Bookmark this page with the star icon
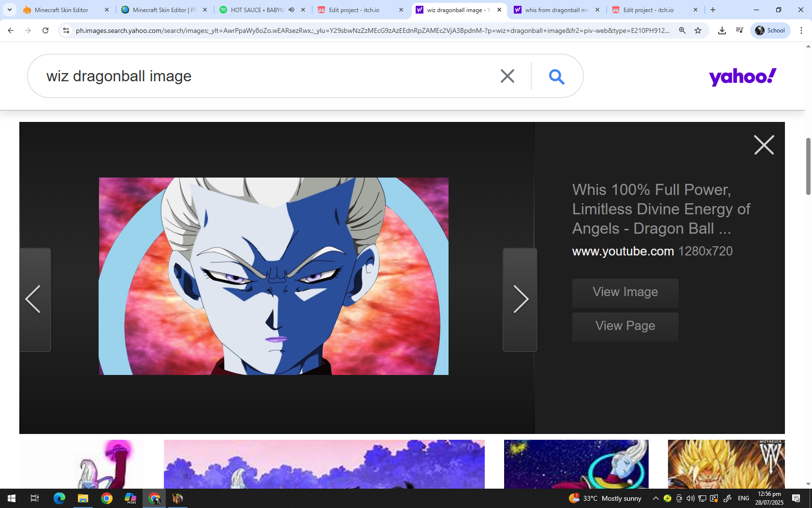Viewport: 812px width, 508px height. 698,30
